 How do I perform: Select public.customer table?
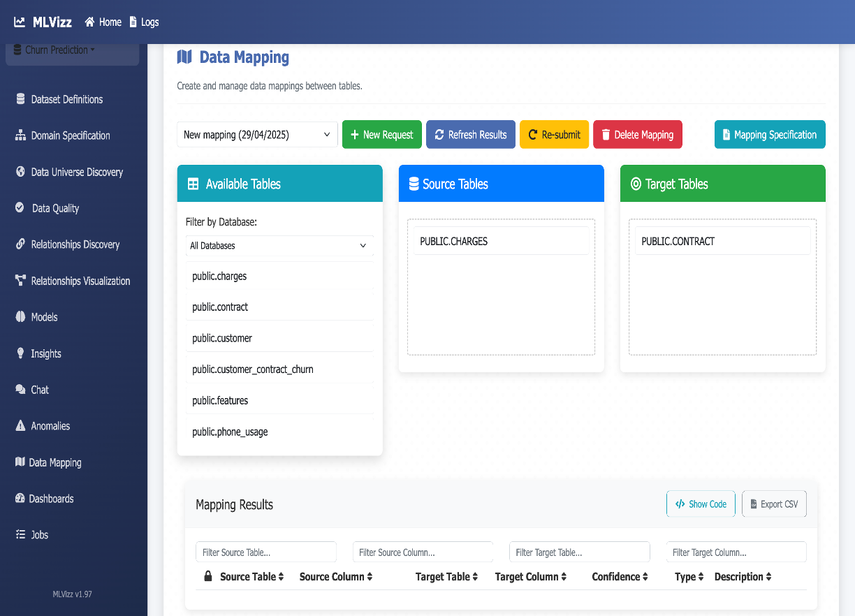coord(279,338)
